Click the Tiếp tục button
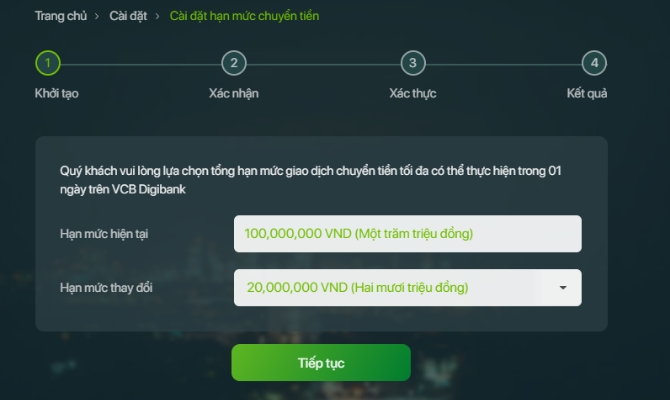The width and height of the screenshot is (670, 400). pos(321,363)
